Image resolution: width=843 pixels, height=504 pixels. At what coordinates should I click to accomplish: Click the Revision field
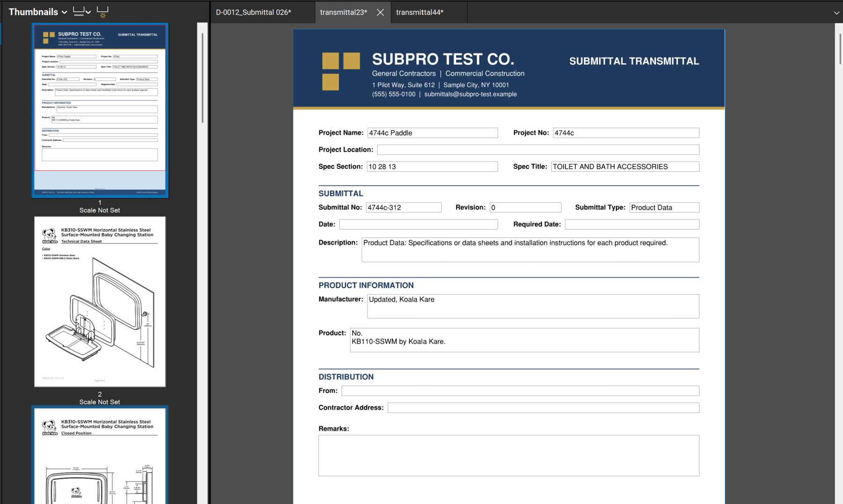tap(525, 207)
